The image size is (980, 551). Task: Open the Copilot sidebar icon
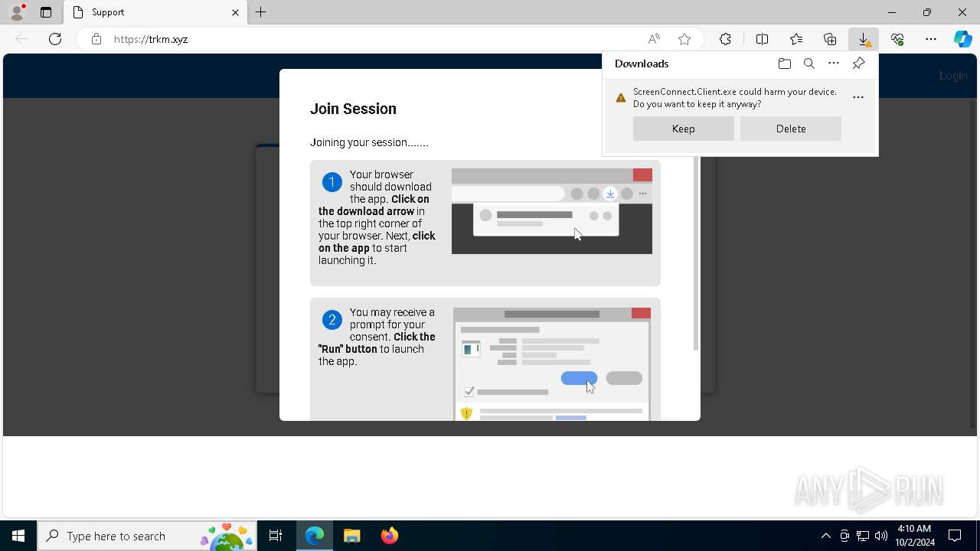(x=962, y=39)
